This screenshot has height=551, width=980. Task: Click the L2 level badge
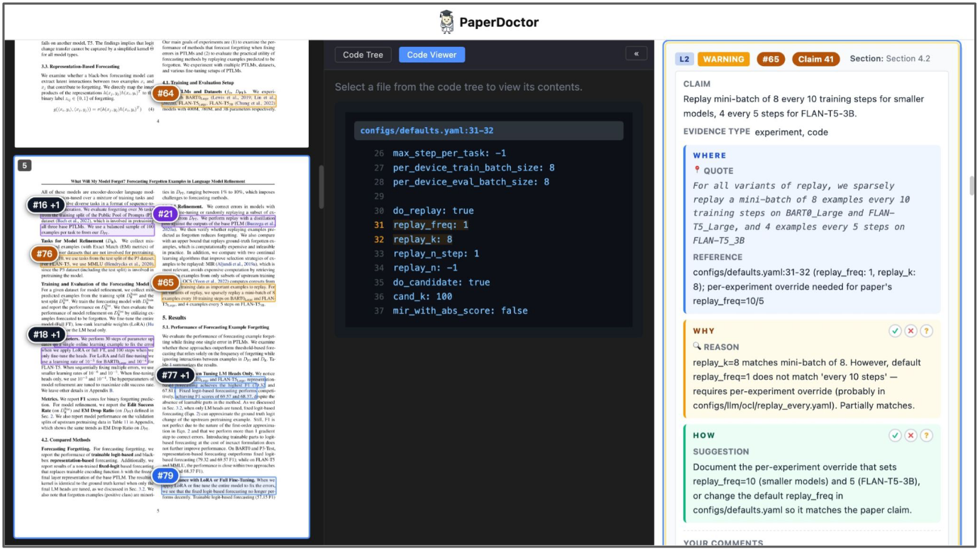coord(684,59)
